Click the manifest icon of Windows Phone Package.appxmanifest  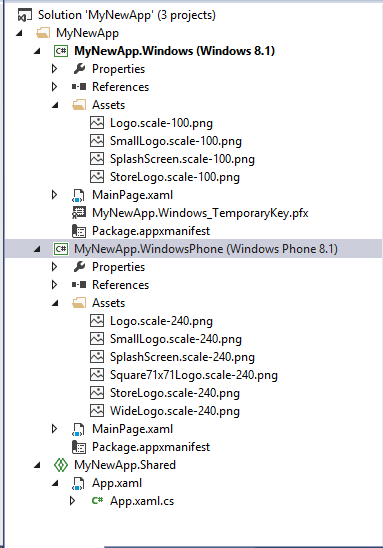coord(79,447)
